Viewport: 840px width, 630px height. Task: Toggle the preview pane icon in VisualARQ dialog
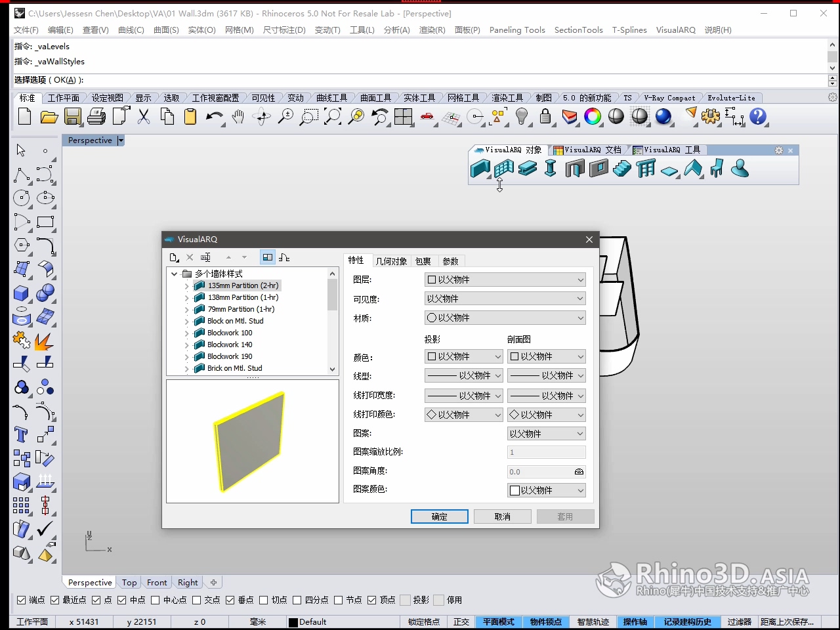point(268,257)
